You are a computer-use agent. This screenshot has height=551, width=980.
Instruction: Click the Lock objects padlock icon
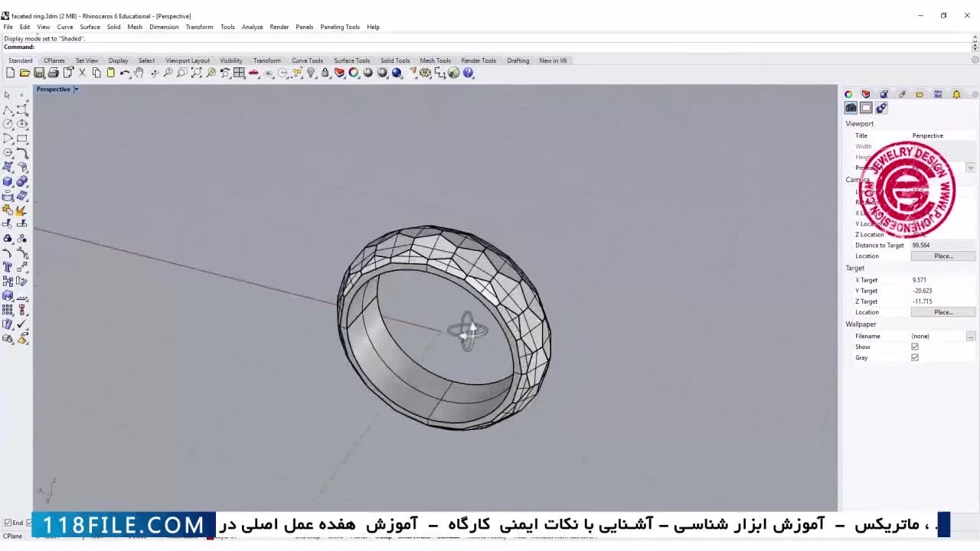[325, 73]
